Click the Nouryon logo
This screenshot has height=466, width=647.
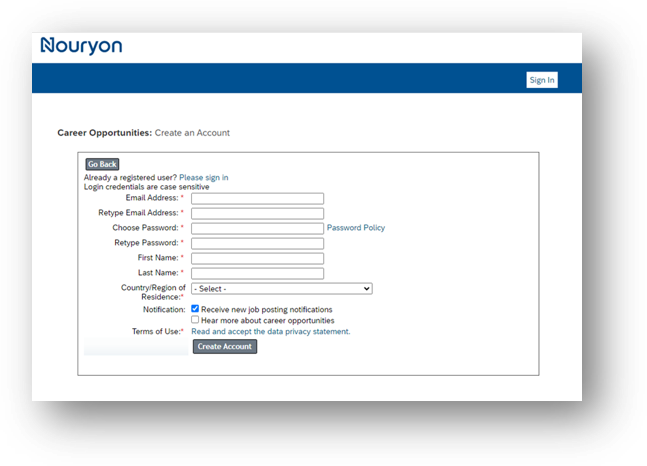(81, 46)
